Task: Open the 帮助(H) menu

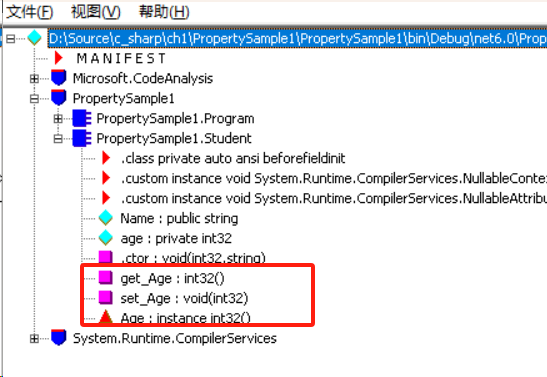Action: tap(164, 12)
